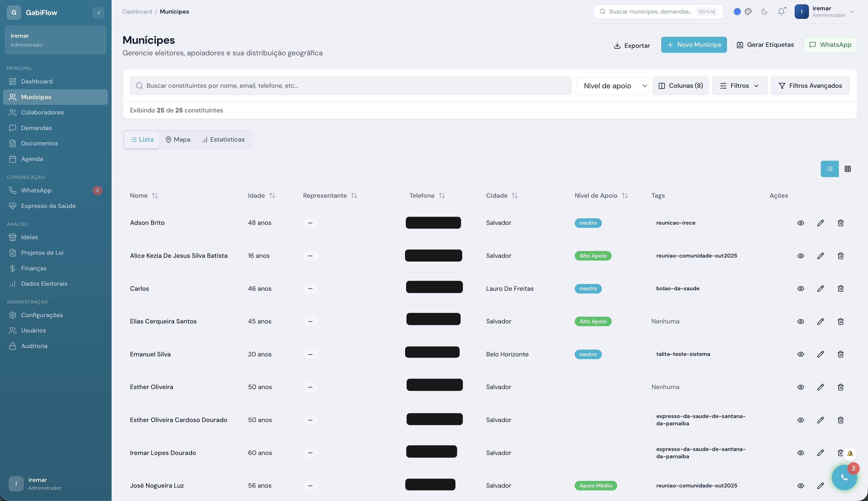Edit José Nogueira Luz with pencil icon
Screen dimensions: 868x501
tap(821, 485)
